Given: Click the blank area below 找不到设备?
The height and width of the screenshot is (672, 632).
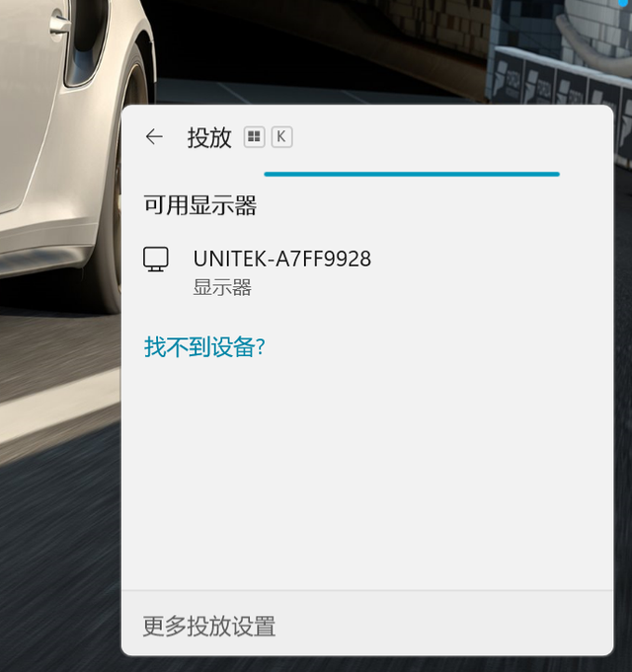Looking at the screenshot, I should (x=367, y=472).
